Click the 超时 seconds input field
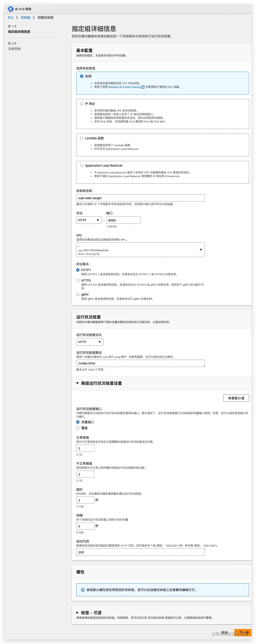 click(x=85, y=500)
